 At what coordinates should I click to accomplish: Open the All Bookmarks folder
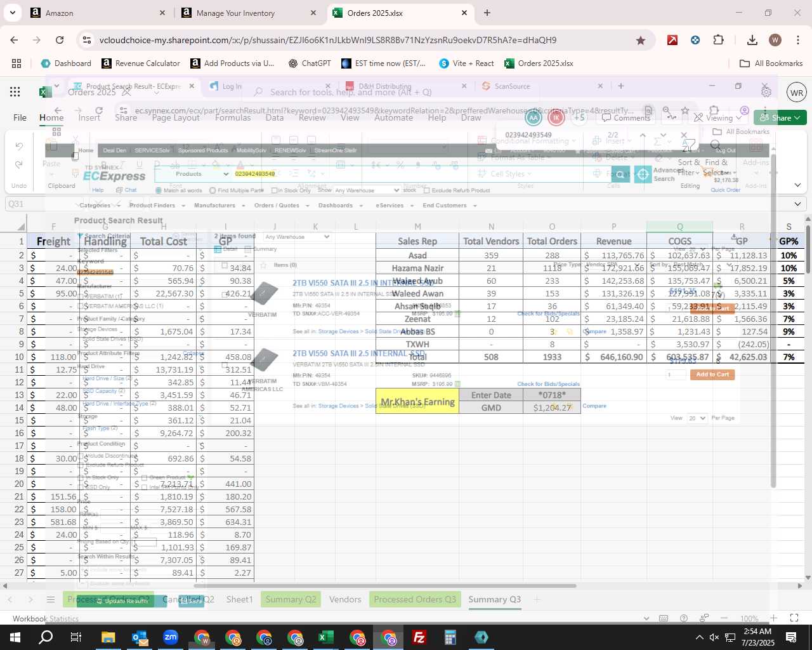pos(771,63)
